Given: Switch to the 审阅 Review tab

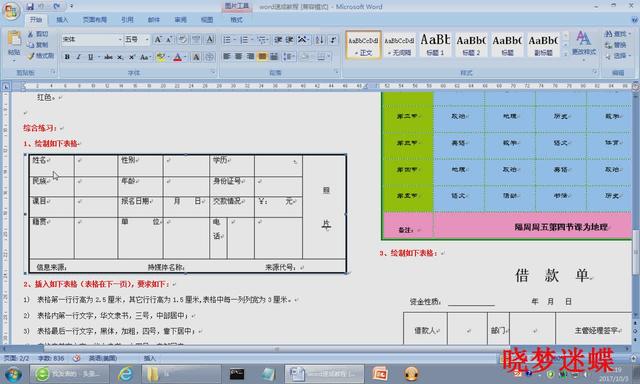Looking at the screenshot, I should tap(180, 20).
